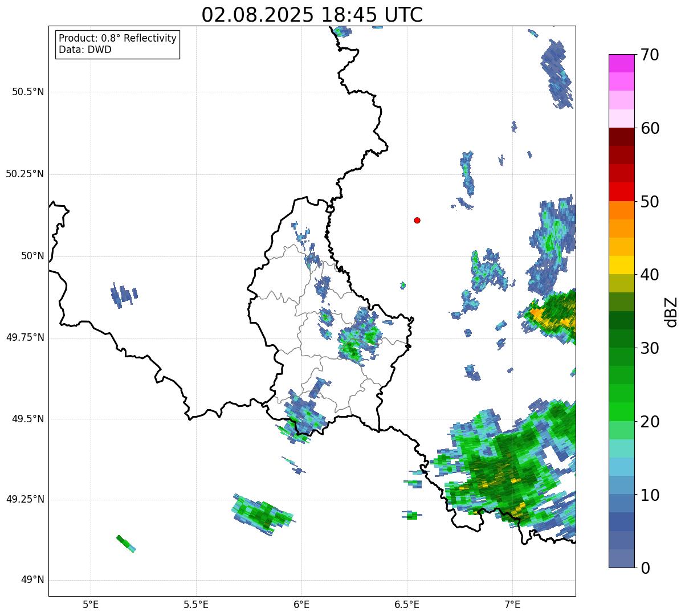Click the magenta top colorbar swatch
This screenshot has width=685, height=616.
click(622, 63)
